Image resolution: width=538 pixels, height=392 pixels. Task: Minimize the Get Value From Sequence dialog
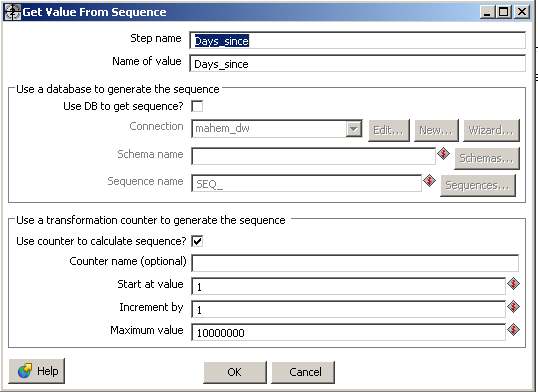tap(487, 12)
